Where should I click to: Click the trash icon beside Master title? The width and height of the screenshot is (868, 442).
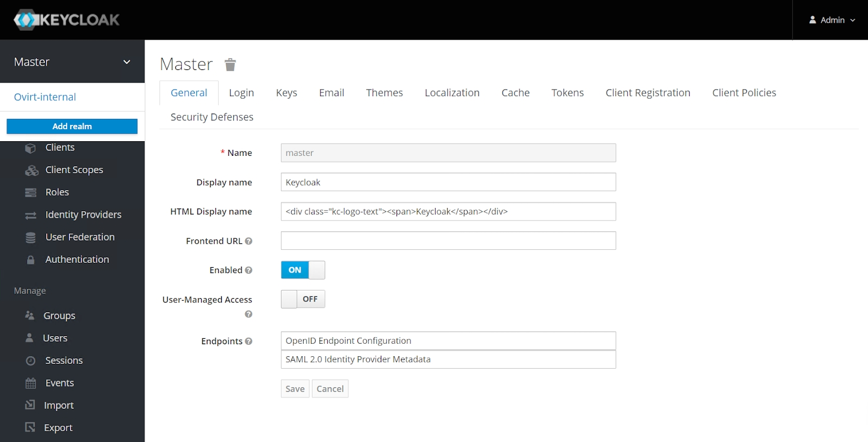pyautogui.click(x=230, y=65)
